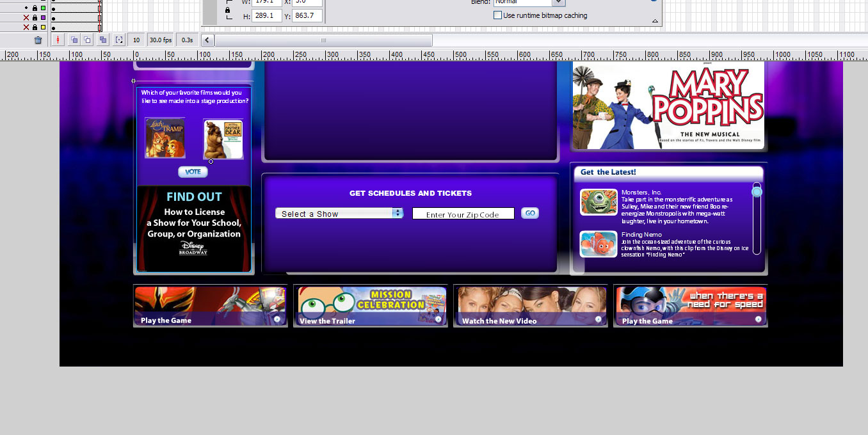This screenshot has height=435, width=868.
Task: Open the Select a Show dropdown
Action: click(x=339, y=214)
